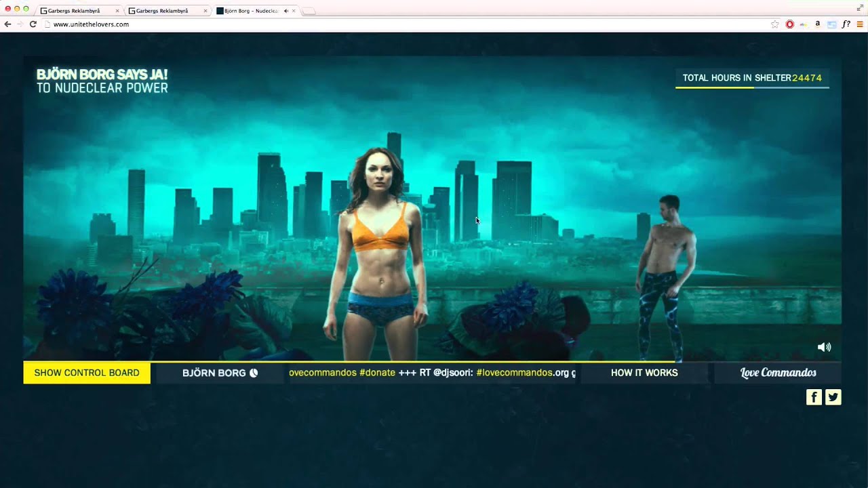Image resolution: width=868 pixels, height=488 pixels.
Task: Click Björn Borg Says JA! logo
Action: (x=102, y=81)
